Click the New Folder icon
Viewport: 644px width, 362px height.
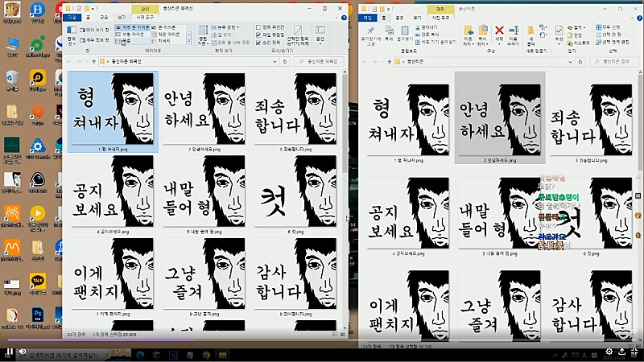click(532, 33)
